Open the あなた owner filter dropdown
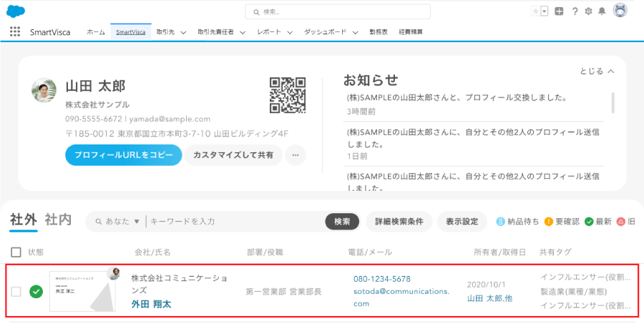 click(x=122, y=222)
